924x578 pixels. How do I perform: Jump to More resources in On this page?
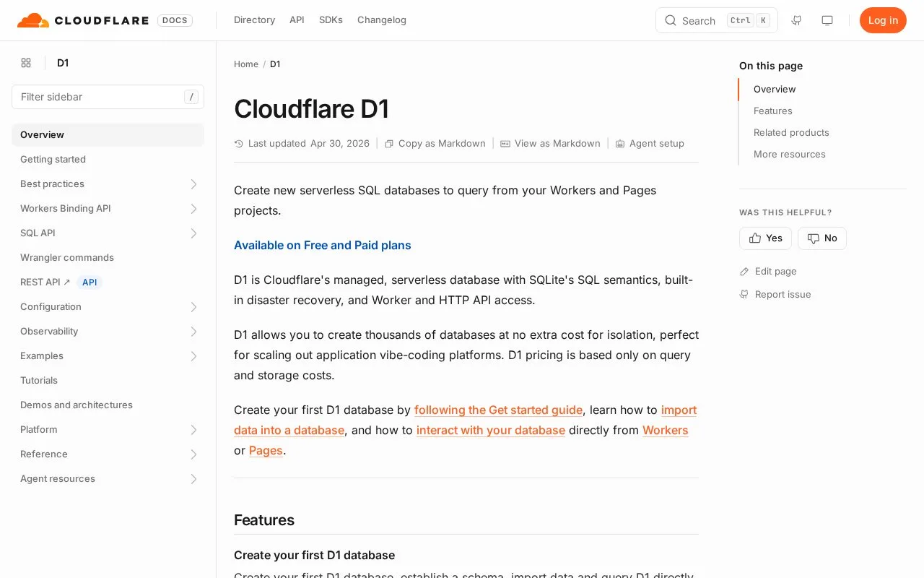pyautogui.click(x=790, y=154)
